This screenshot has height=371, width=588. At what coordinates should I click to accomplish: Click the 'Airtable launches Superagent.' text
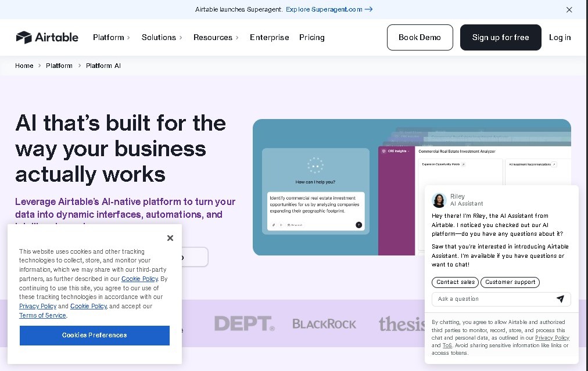pyautogui.click(x=239, y=9)
